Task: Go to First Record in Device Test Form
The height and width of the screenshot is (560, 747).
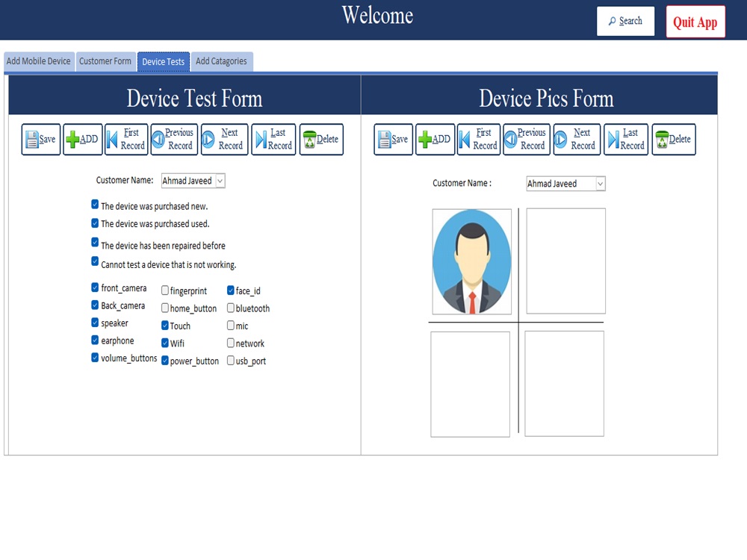Action: [x=126, y=139]
